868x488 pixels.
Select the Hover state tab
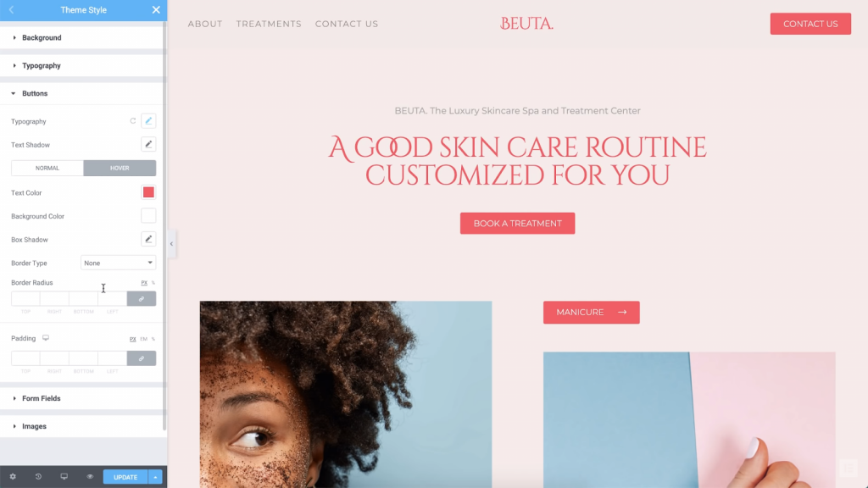pos(120,168)
